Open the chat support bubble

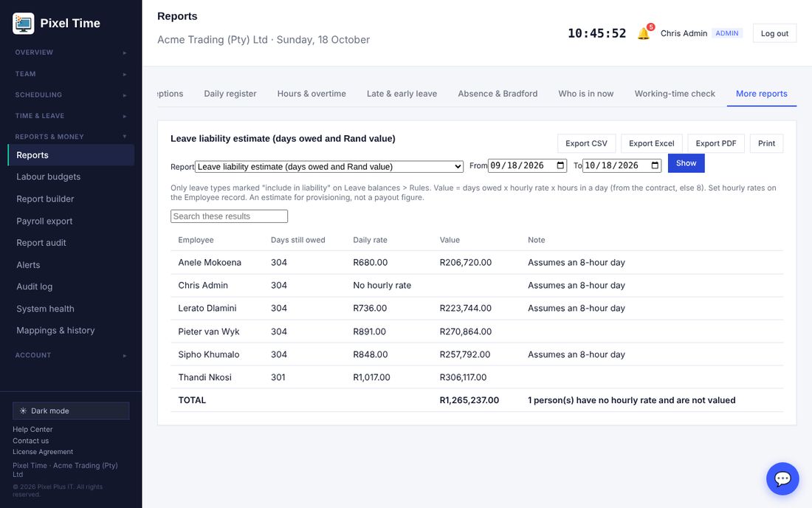tap(782, 478)
